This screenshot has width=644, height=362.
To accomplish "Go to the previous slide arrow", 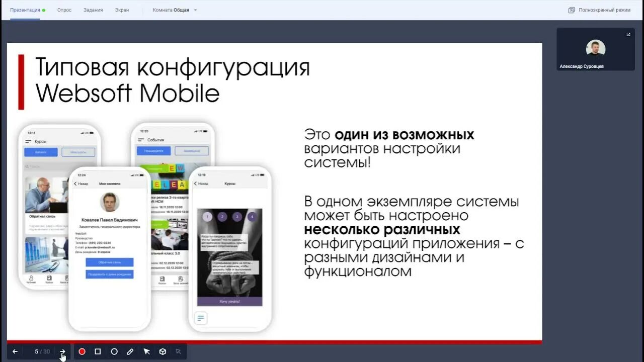I will point(15,351).
